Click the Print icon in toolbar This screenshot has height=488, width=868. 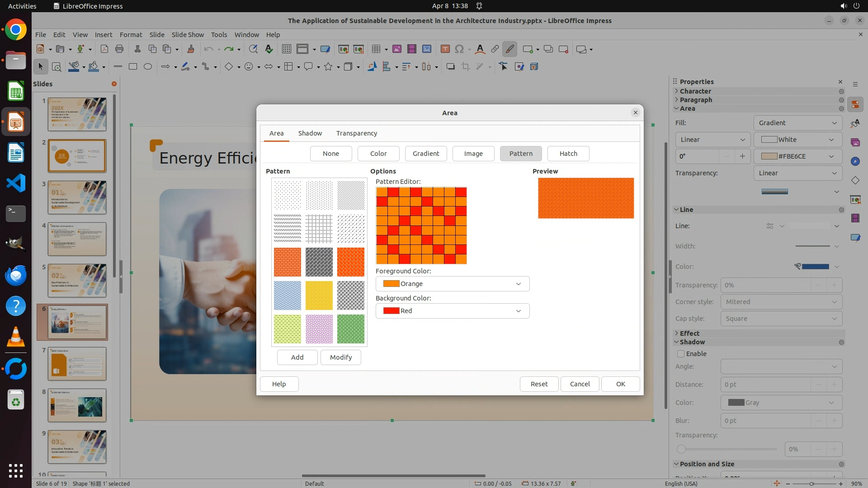click(x=119, y=49)
